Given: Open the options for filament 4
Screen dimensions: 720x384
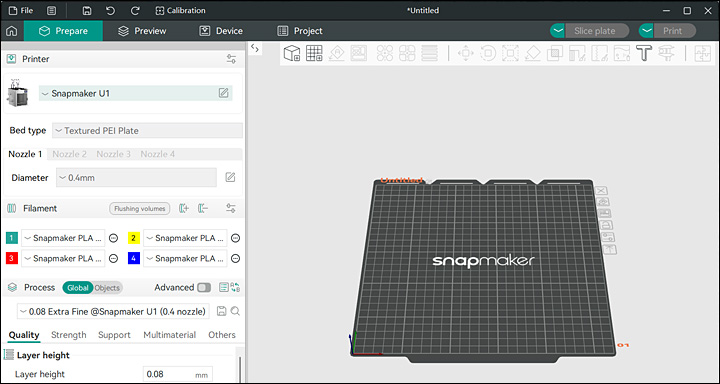Looking at the screenshot, I should click(236, 259).
